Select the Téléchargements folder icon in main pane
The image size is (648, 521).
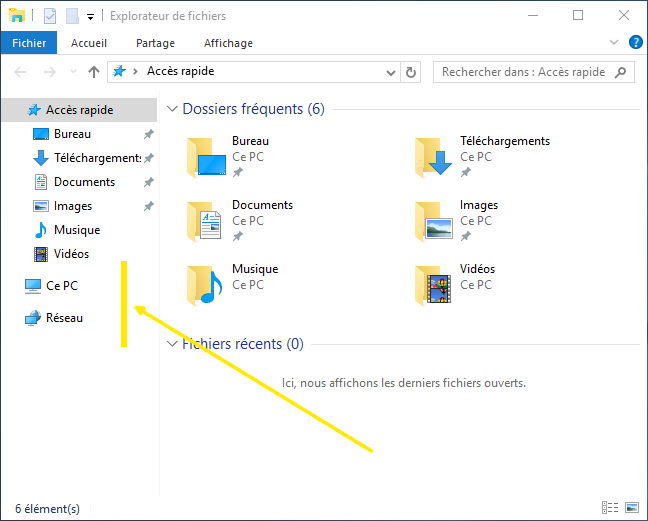(x=434, y=157)
